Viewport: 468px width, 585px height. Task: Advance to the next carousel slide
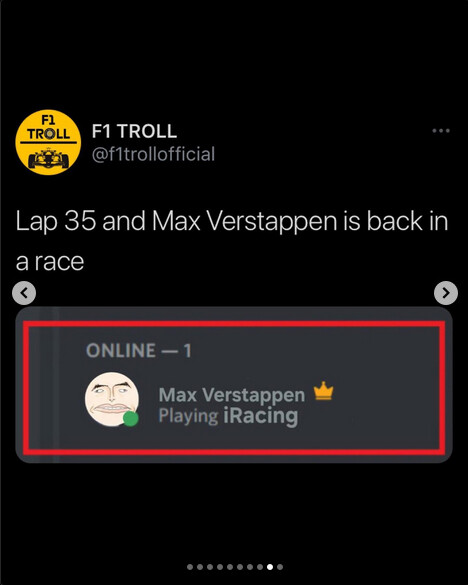pos(446,293)
